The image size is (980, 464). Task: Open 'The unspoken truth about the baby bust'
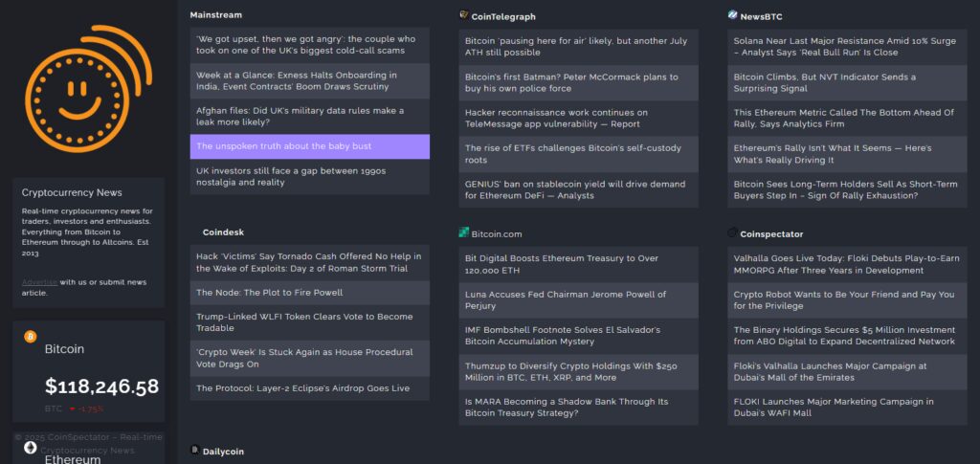[x=309, y=146]
